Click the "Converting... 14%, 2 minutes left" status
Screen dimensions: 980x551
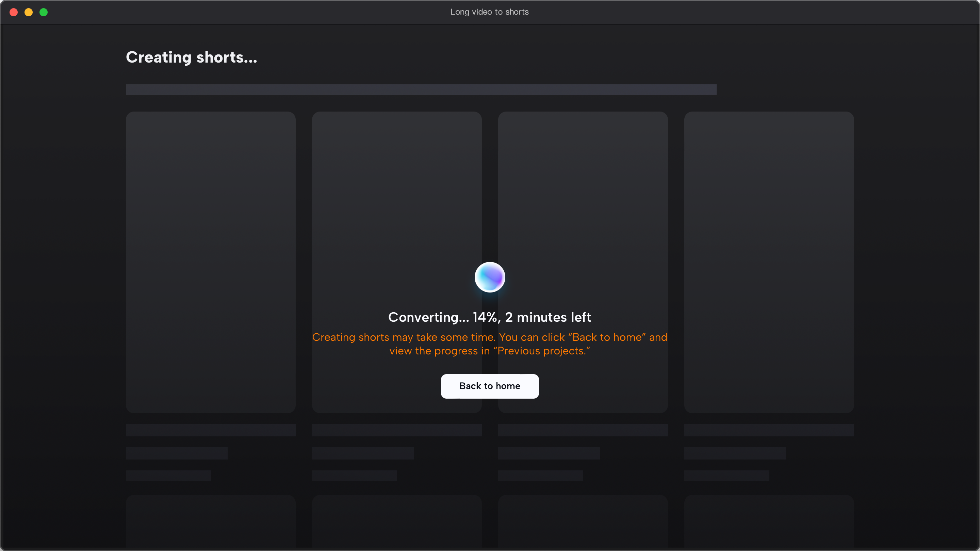490,317
